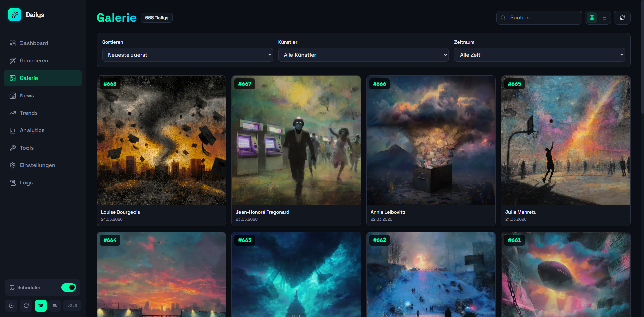Go to the Dashboard page
Viewport: 644px width, 317px height.
pos(34,43)
